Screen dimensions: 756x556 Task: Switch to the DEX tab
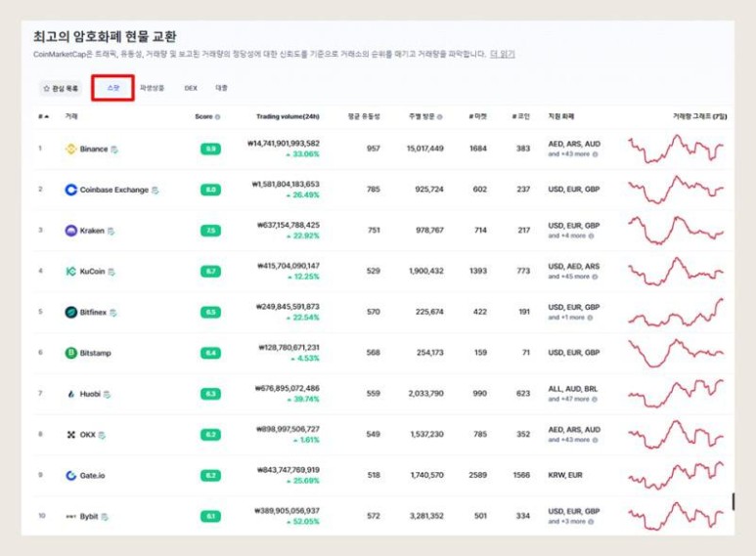click(191, 88)
